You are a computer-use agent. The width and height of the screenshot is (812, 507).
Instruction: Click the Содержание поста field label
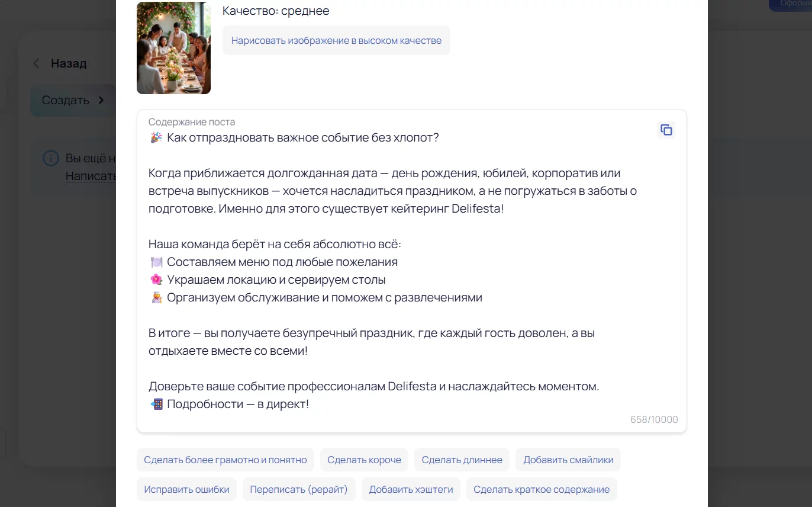[191, 122]
